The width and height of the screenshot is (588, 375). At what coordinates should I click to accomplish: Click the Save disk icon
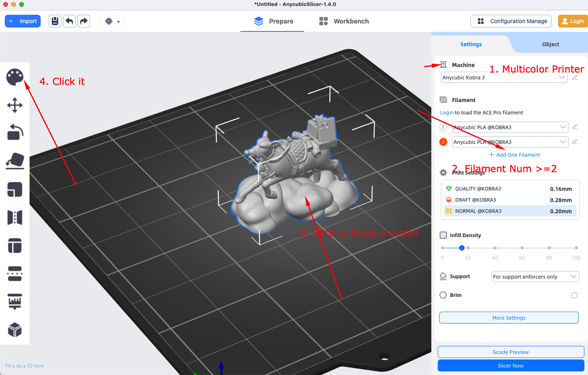pos(55,21)
